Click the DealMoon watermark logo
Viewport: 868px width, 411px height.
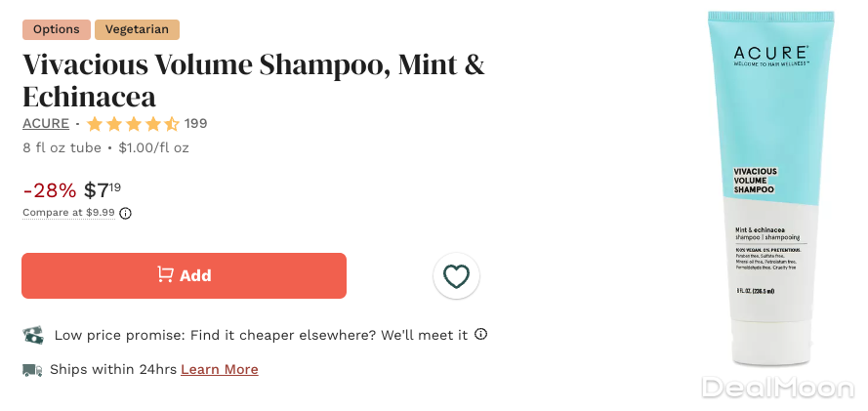click(777, 388)
